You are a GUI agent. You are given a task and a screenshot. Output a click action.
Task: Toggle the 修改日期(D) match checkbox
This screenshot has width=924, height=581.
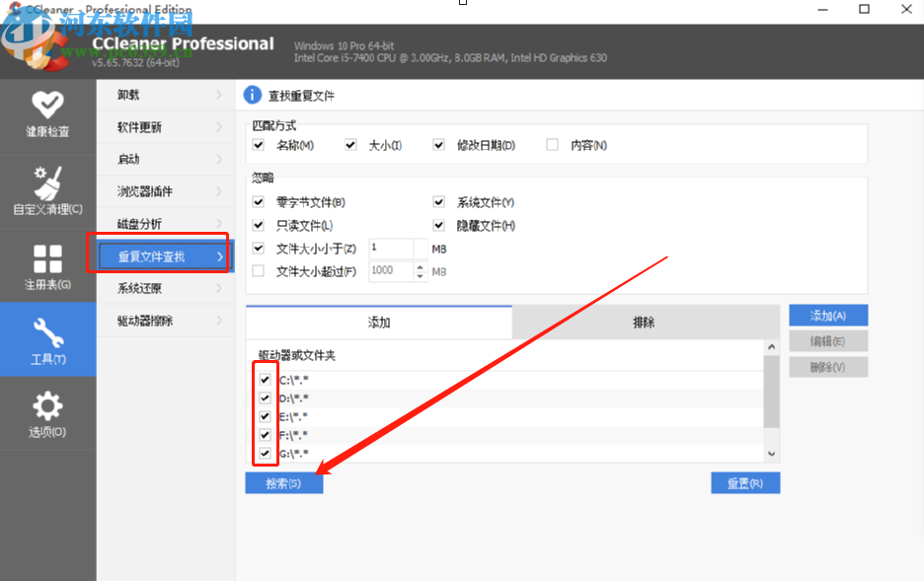[x=438, y=145]
